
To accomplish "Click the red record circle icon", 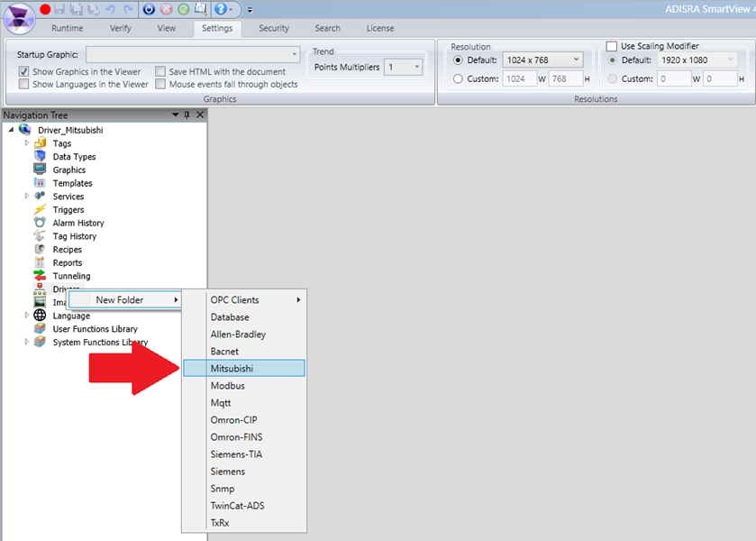I will pos(45,9).
